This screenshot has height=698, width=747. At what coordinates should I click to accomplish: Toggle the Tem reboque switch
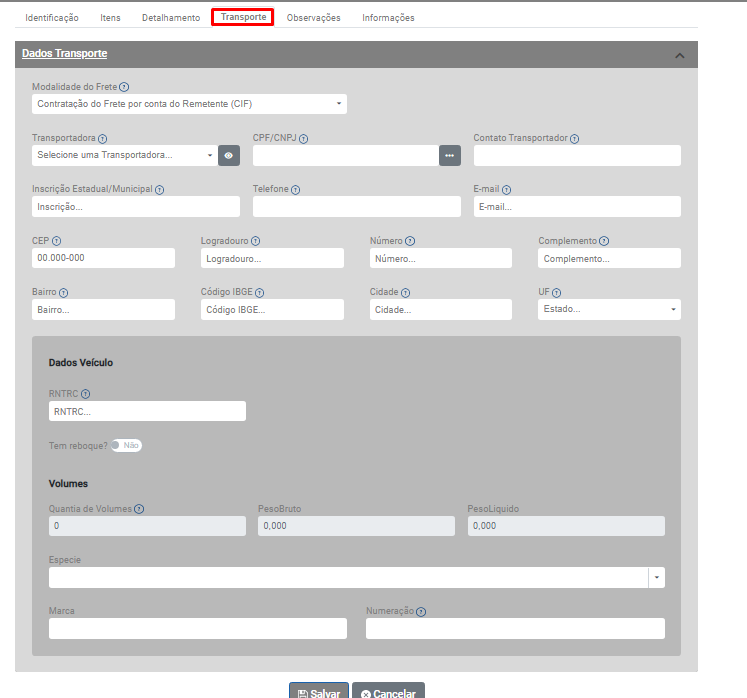[x=126, y=445]
